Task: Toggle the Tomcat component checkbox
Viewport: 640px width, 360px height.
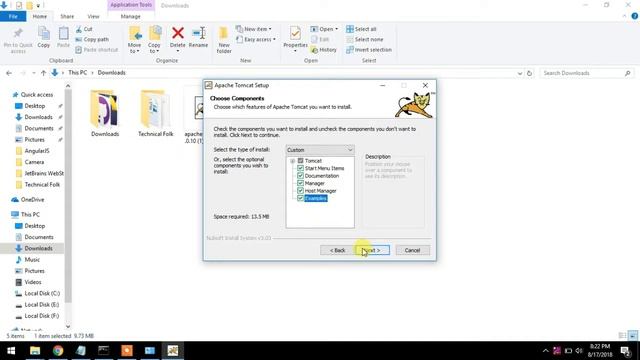Action: click(300, 161)
